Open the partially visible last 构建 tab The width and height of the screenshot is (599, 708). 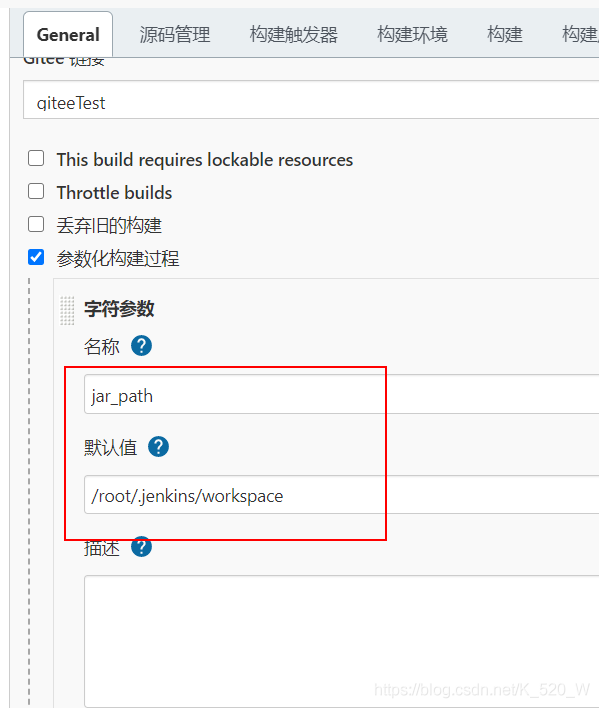(580, 35)
